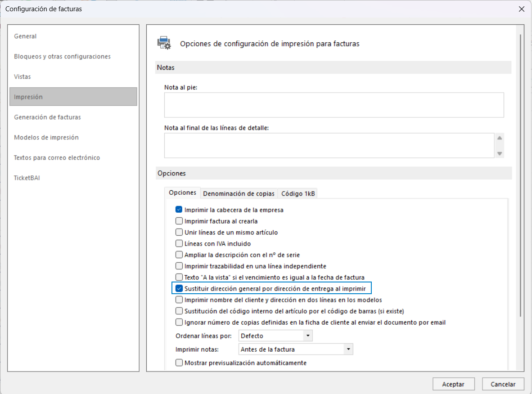Switch to the Código 1kB tab
The image size is (532, 394).
[298, 193]
